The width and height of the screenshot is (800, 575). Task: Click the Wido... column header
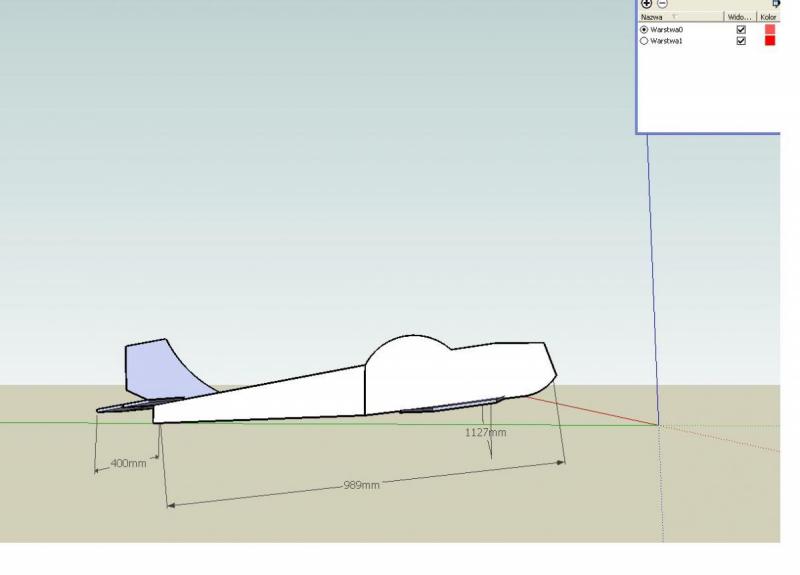[739, 17]
